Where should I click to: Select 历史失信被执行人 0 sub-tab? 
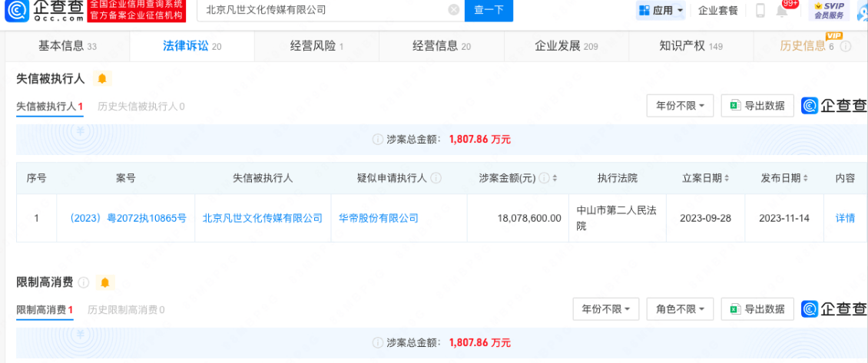click(x=141, y=106)
